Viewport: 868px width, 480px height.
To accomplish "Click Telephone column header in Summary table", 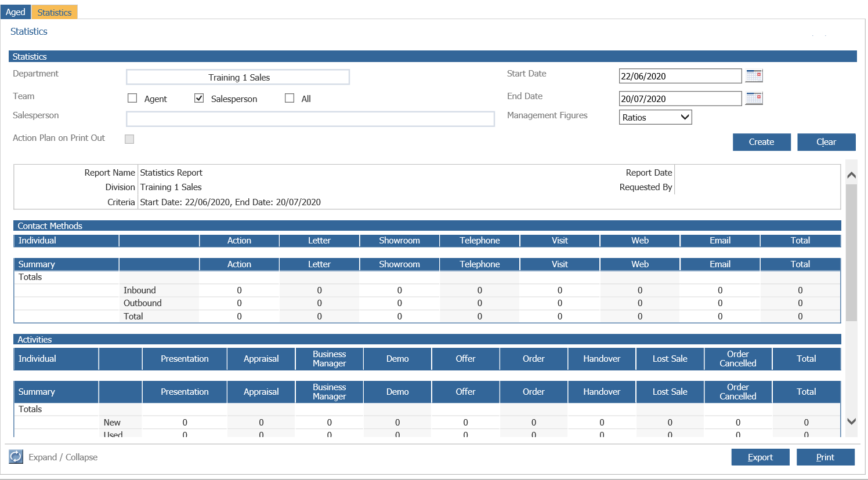I will (480, 264).
